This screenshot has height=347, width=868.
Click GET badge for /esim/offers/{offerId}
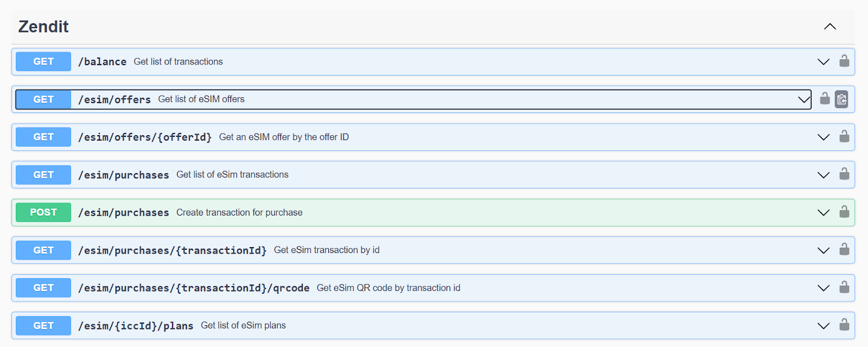pos(43,137)
